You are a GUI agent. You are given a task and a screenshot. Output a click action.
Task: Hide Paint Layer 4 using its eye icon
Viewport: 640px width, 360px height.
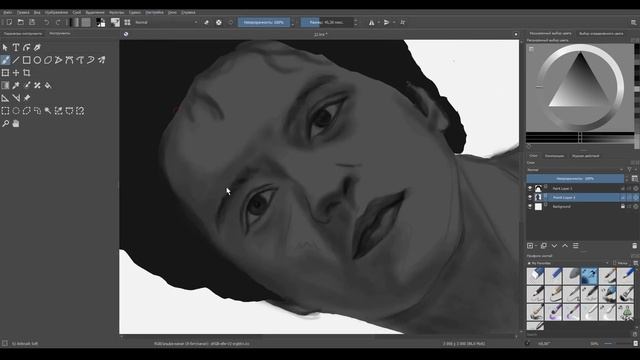[x=530, y=197]
